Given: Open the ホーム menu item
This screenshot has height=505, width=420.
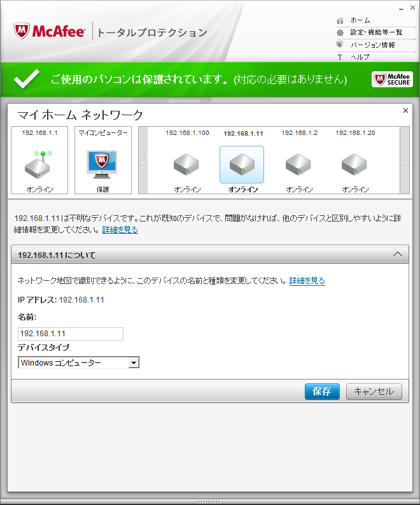Looking at the screenshot, I should pyautogui.click(x=360, y=20).
